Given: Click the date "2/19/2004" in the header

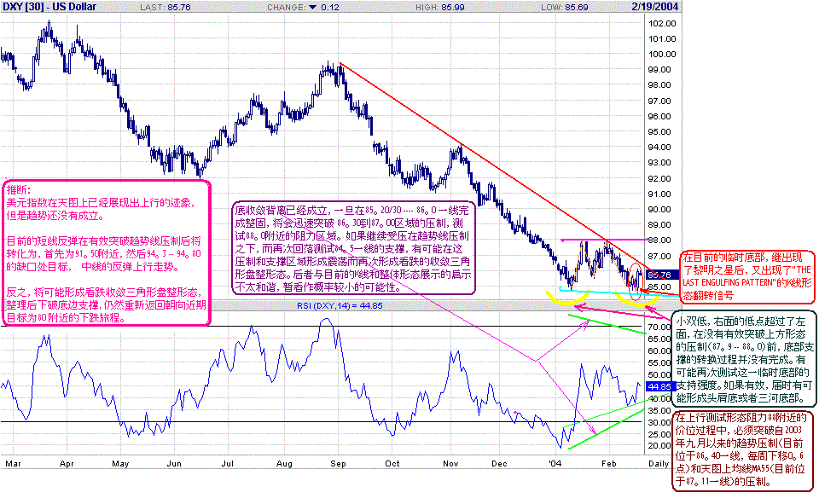Looking at the screenshot, I should pos(654,7).
